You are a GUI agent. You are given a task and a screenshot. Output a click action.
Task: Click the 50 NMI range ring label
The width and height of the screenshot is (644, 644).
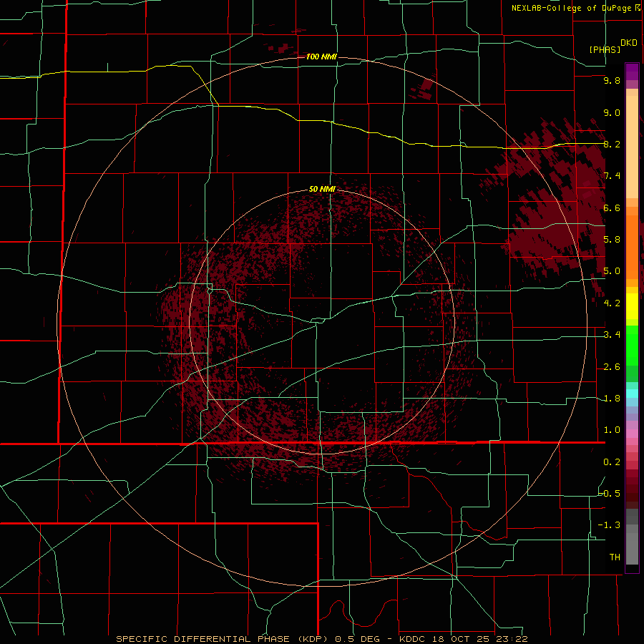click(323, 189)
